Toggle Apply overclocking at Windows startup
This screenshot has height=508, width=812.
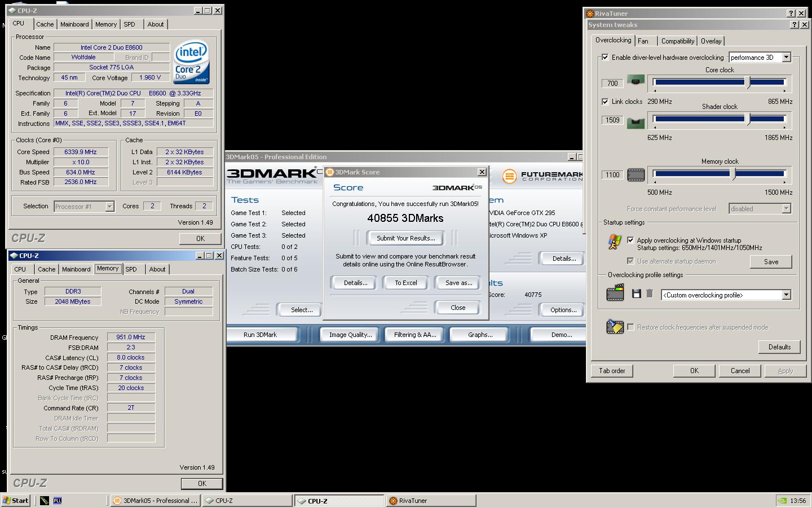(630, 240)
